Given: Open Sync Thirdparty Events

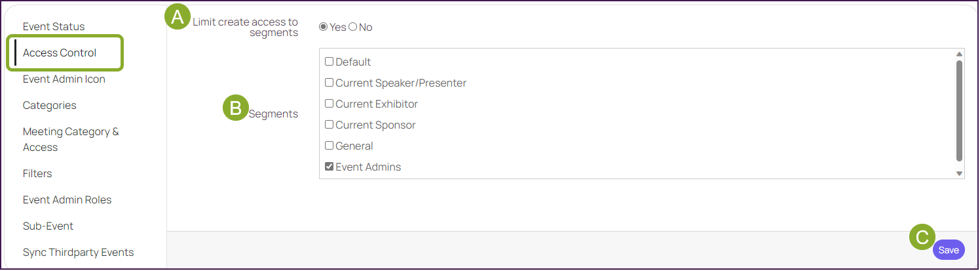Looking at the screenshot, I should tap(78, 253).
